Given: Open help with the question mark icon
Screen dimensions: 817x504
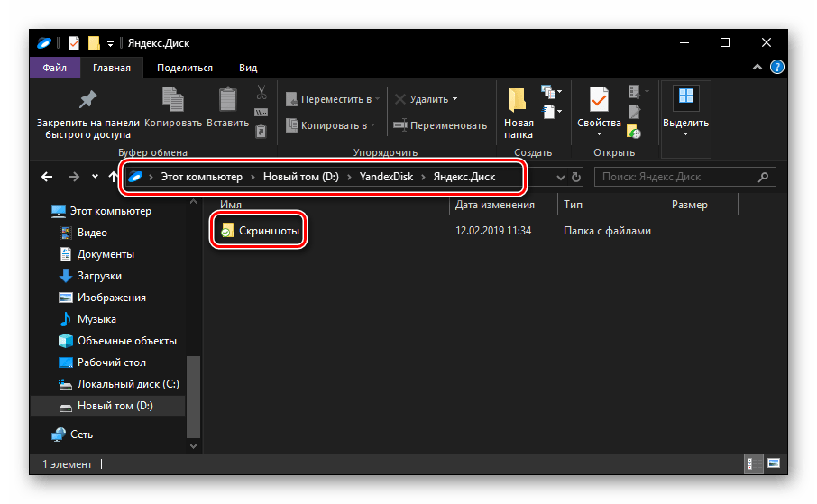Looking at the screenshot, I should pyautogui.click(x=777, y=68).
